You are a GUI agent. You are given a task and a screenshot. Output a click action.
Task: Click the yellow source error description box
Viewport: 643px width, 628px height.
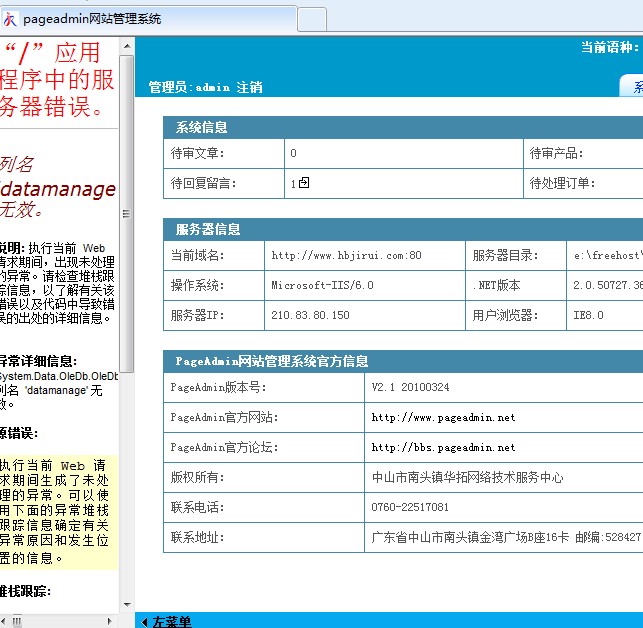pos(58,510)
